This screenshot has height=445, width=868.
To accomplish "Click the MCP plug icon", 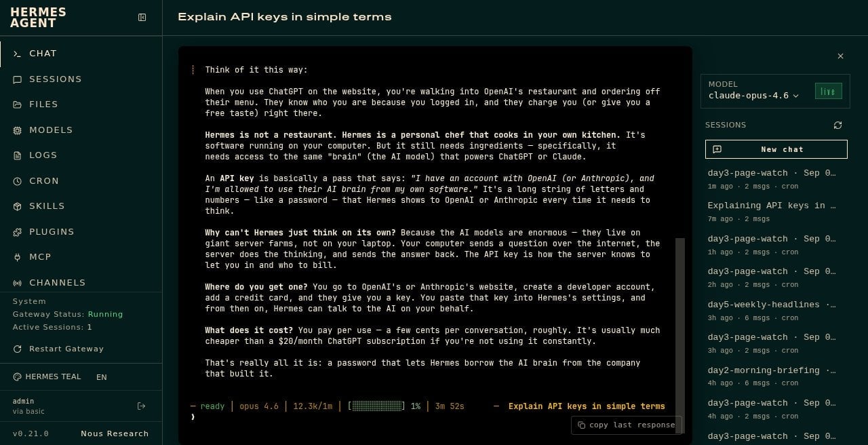I will (x=18, y=257).
